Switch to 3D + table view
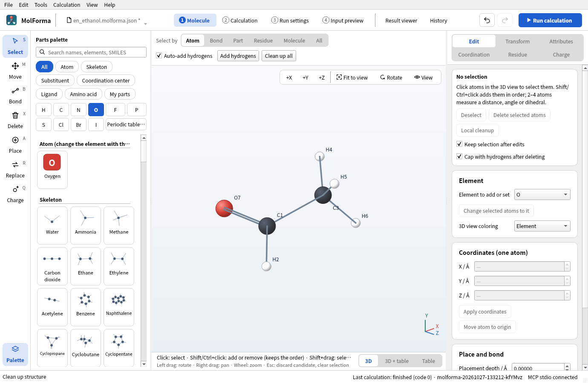 click(397, 361)
